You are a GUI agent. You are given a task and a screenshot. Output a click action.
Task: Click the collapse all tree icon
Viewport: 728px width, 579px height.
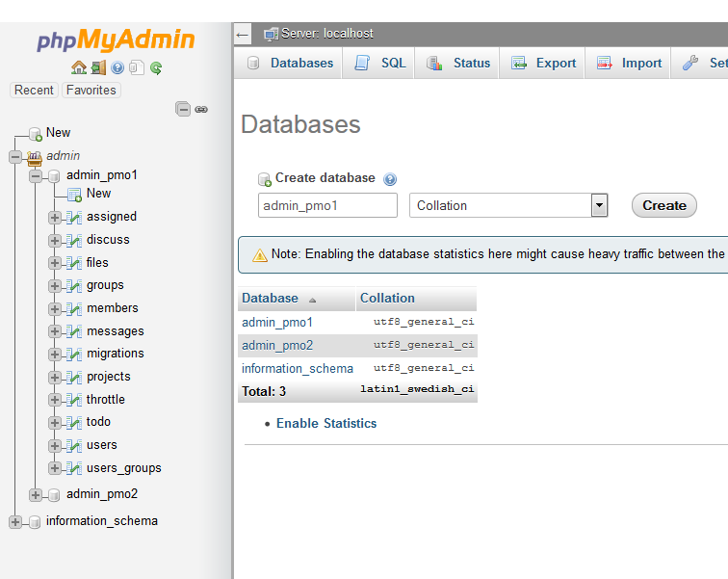[x=183, y=109]
